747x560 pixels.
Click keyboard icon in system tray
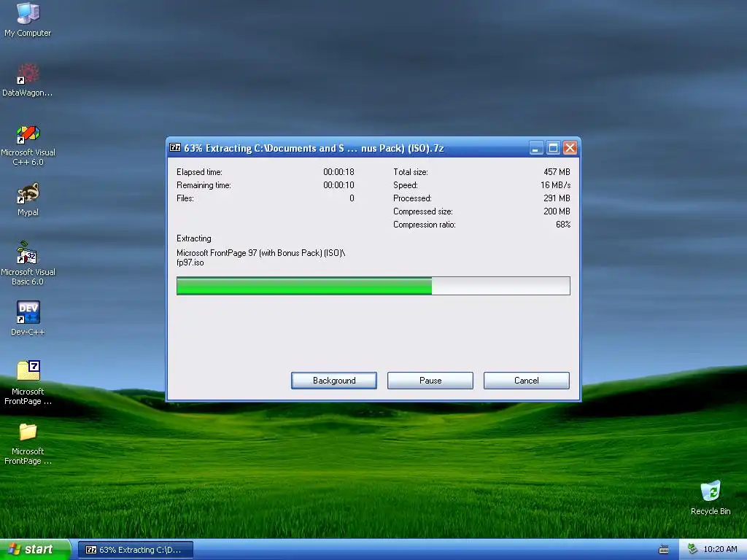click(664, 550)
